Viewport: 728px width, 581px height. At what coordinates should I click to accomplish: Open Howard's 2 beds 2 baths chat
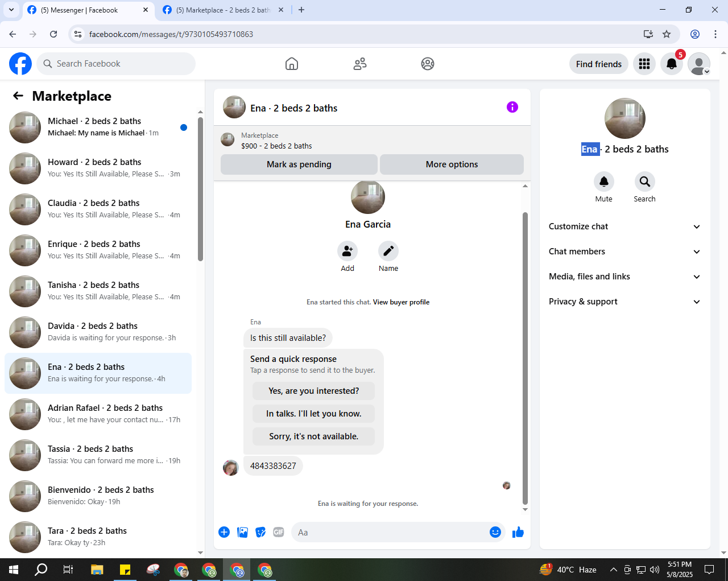98,168
